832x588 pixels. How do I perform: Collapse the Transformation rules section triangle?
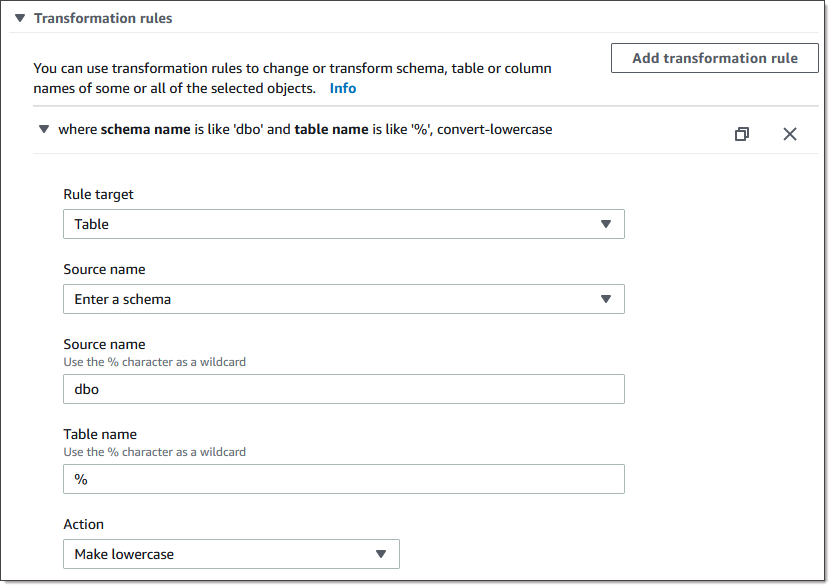click(x=19, y=18)
